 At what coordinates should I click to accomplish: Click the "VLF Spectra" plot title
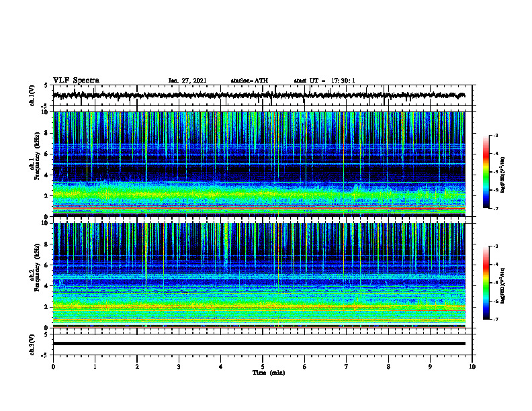[76, 81]
